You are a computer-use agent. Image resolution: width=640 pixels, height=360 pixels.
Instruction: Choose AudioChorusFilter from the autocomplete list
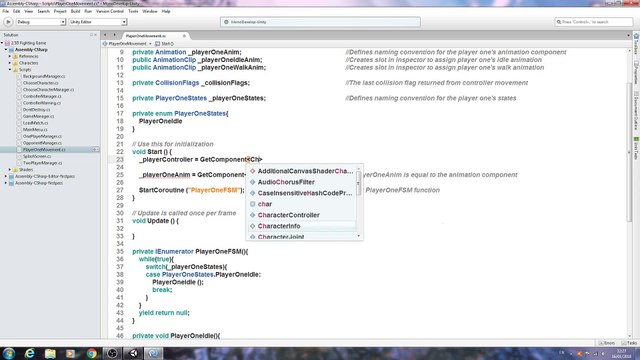tap(302, 182)
